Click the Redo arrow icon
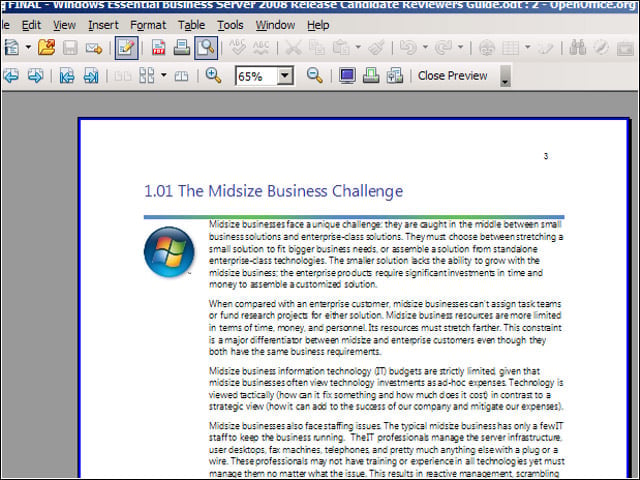Image resolution: width=640 pixels, height=480 pixels. coord(443,48)
